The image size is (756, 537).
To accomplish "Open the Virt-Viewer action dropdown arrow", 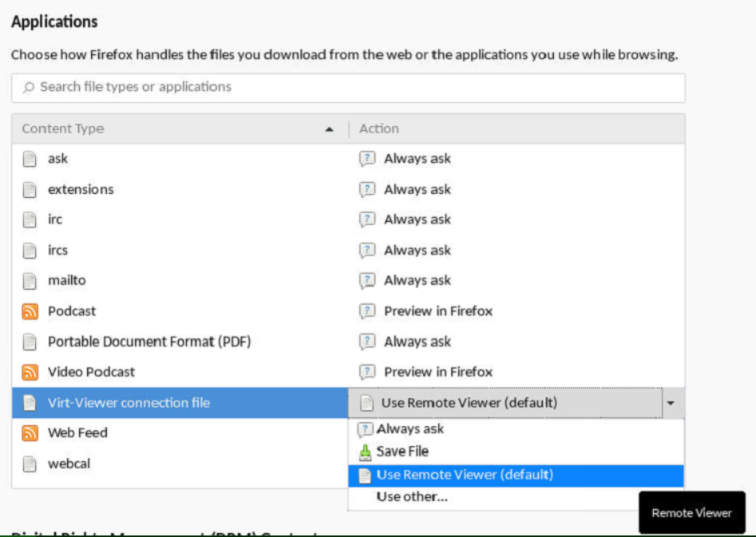I will 671,403.
